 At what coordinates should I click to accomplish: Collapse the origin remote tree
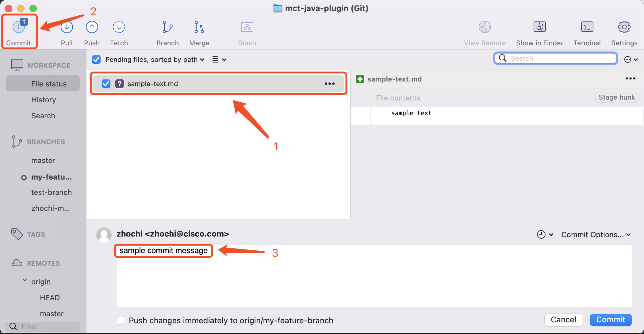tap(25, 281)
